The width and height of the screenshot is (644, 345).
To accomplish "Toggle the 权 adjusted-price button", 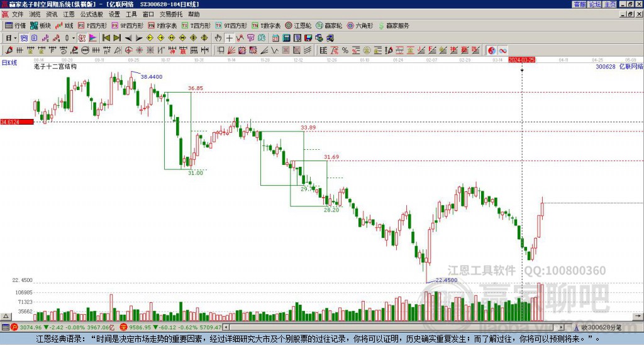I will (82, 38).
